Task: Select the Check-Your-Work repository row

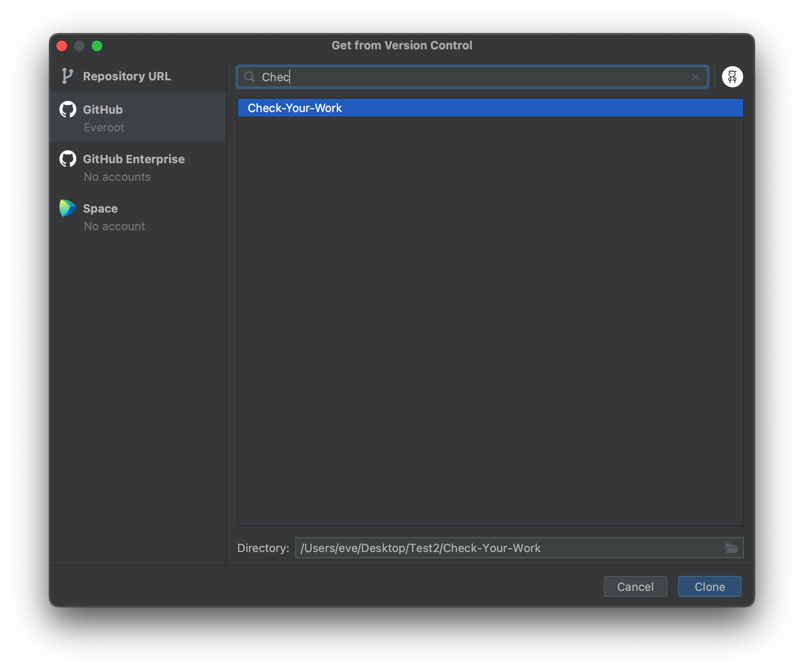Action: click(x=490, y=108)
